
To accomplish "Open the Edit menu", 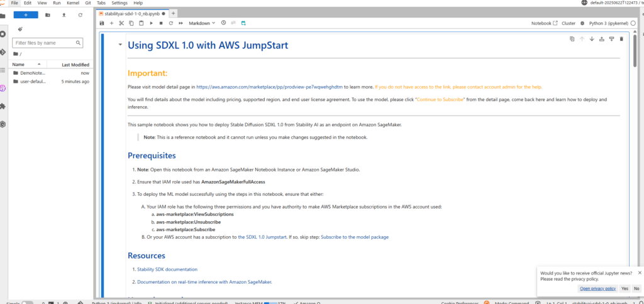I will point(28,3).
